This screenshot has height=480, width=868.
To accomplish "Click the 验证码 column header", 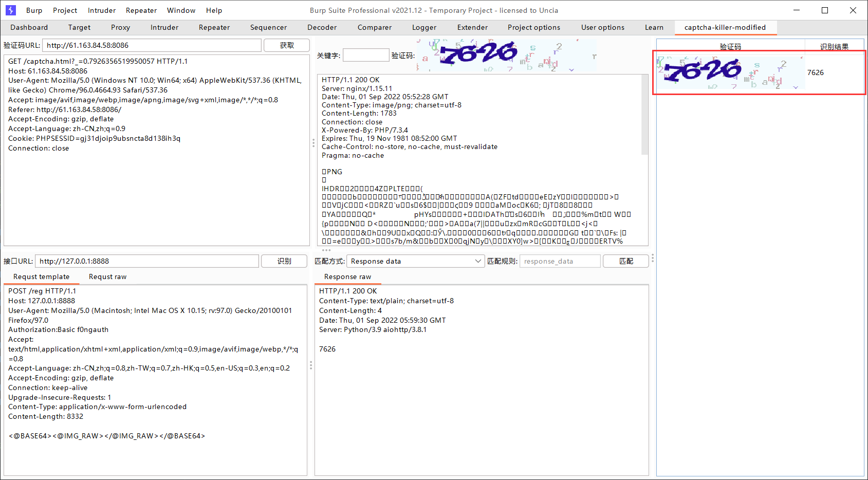I will tap(730, 47).
